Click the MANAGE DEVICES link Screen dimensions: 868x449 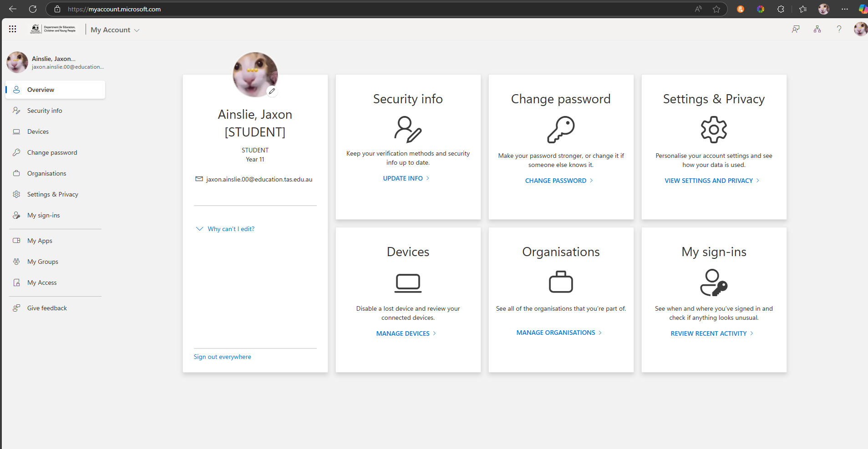point(406,333)
